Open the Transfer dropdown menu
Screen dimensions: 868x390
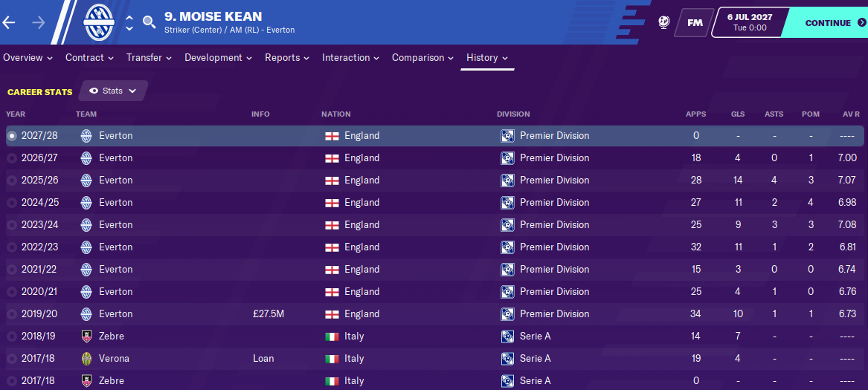149,57
